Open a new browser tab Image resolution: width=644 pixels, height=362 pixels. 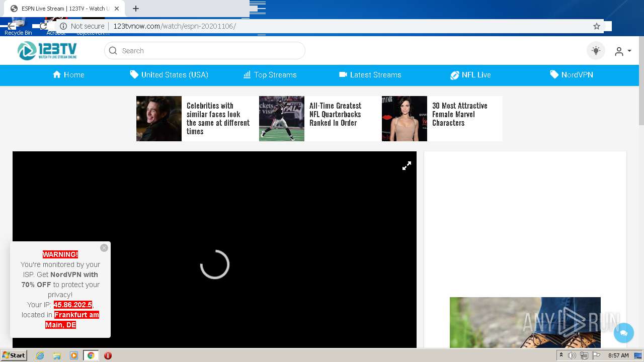click(136, 9)
